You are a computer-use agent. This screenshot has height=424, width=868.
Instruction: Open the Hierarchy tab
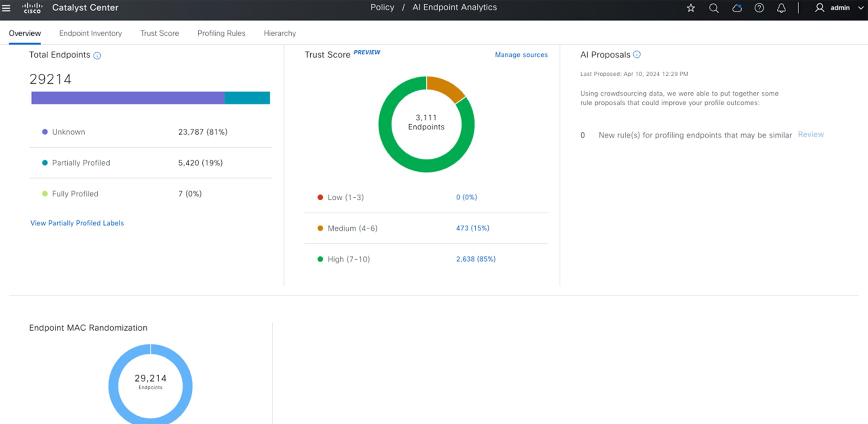[x=280, y=33]
